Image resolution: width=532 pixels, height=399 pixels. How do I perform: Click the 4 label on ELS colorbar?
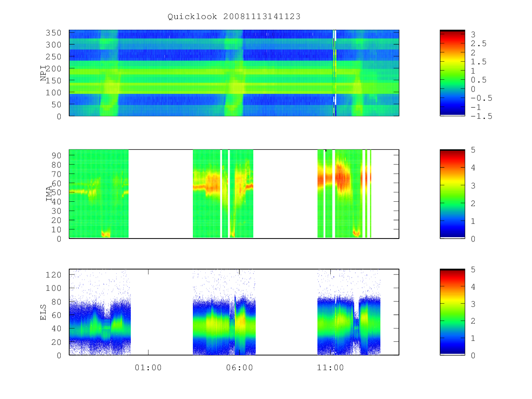[473, 286]
